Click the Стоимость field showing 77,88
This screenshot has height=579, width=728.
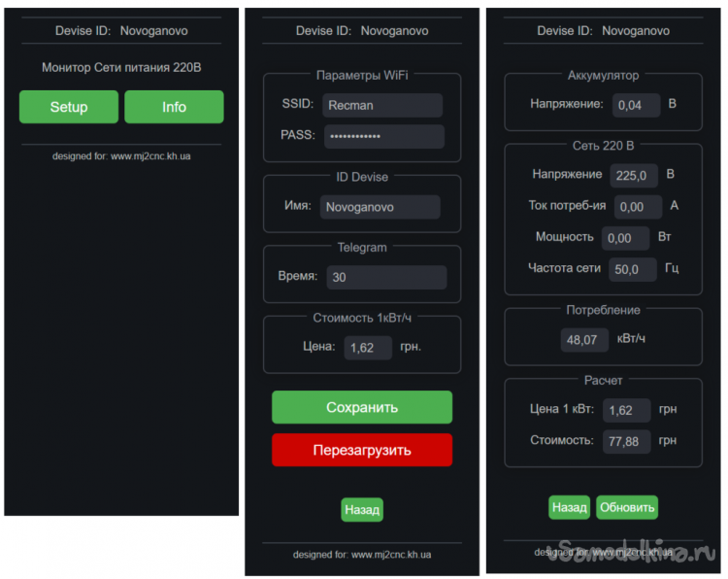pyautogui.click(x=626, y=441)
